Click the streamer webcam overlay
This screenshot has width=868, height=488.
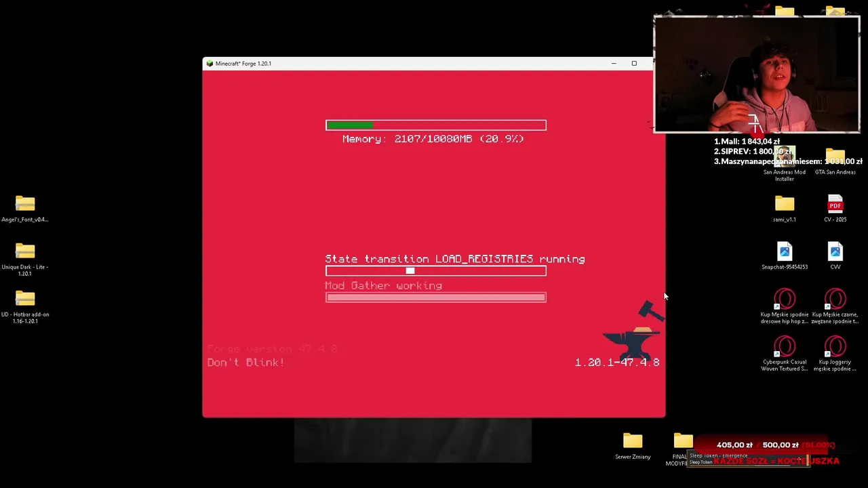757,74
